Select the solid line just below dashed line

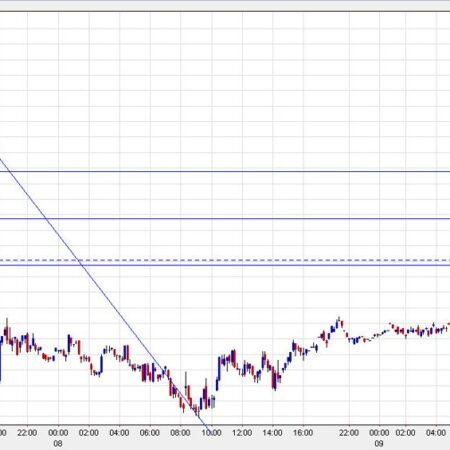pyautogui.click(x=225, y=265)
